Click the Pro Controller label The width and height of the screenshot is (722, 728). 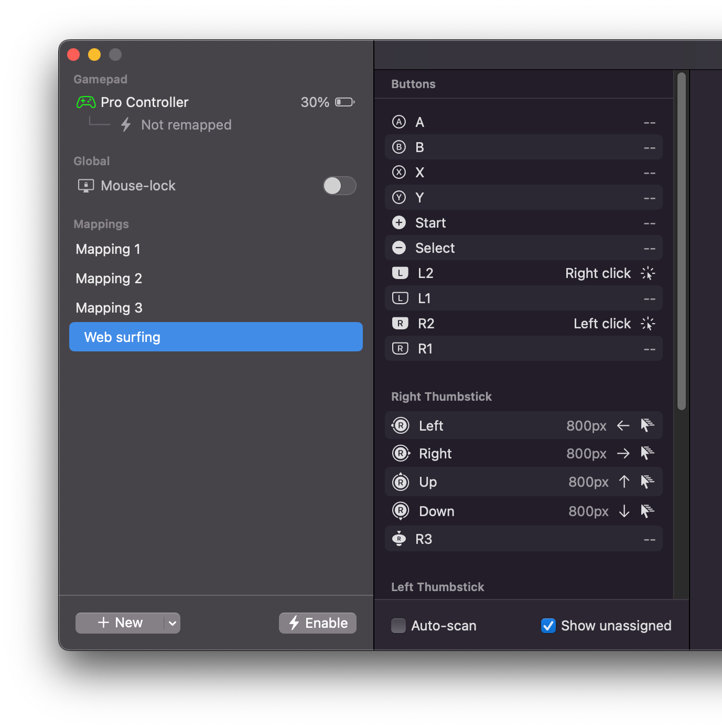(x=144, y=102)
